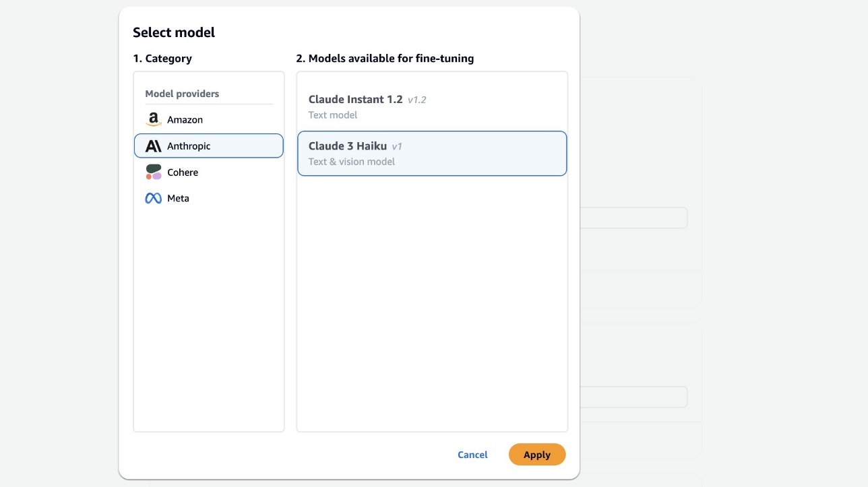Select the Amazon provider label

click(185, 120)
